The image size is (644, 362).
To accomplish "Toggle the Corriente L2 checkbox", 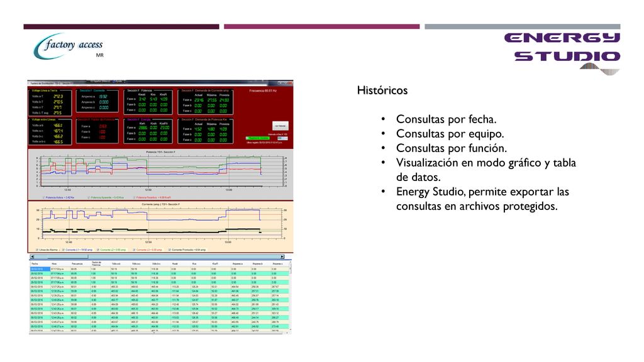I will pyautogui.click(x=97, y=250).
